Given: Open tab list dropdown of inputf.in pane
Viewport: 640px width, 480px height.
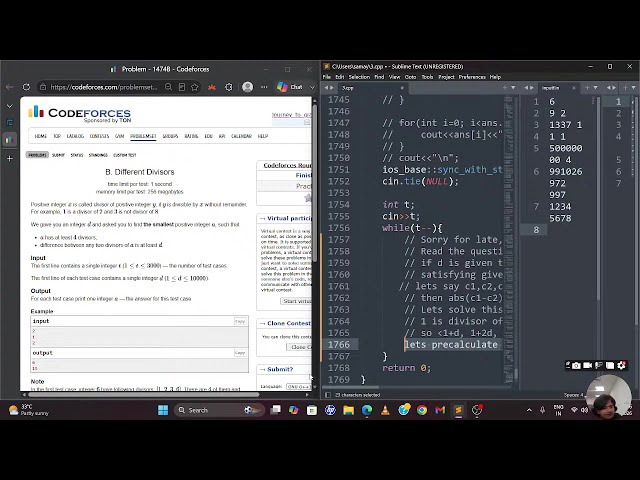Looking at the screenshot, I should click(596, 88).
